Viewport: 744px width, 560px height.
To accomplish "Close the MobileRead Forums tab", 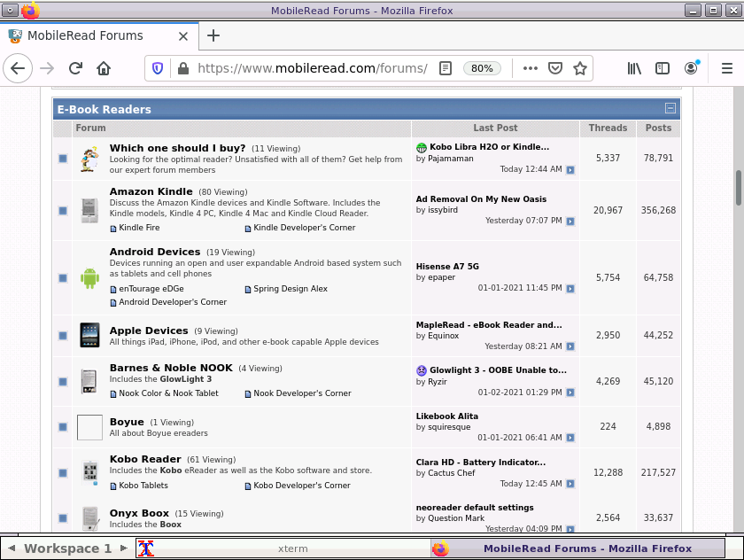I will [x=183, y=36].
